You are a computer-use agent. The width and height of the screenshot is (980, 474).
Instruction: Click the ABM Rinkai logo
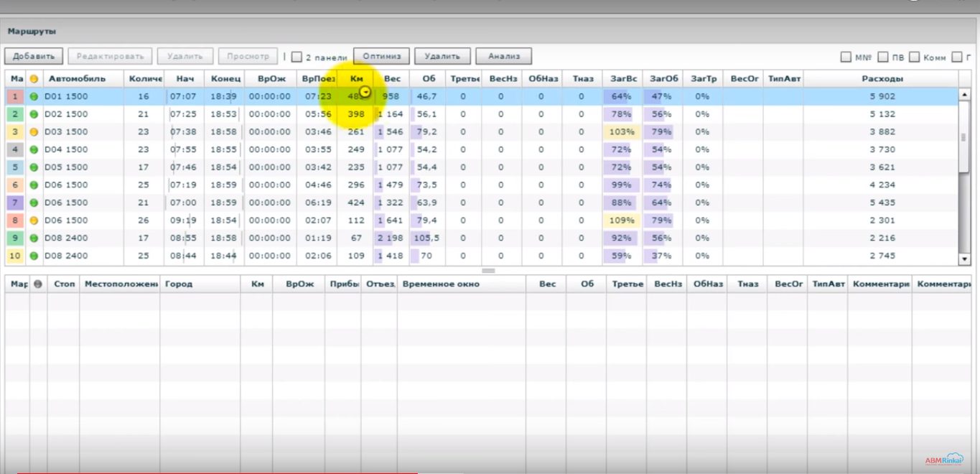943,460
